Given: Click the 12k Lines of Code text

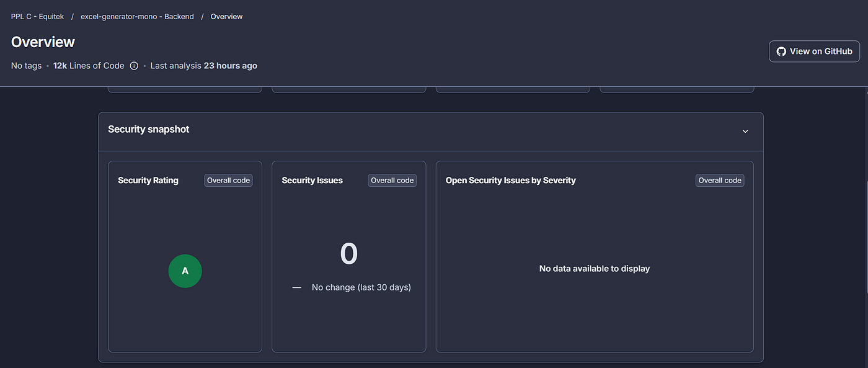Looking at the screenshot, I should [89, 66].
